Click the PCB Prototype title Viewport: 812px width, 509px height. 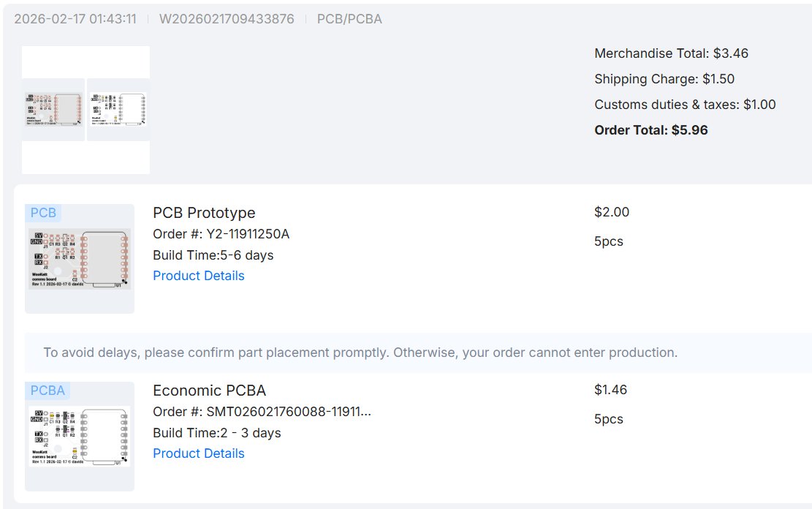coord(204,213)
